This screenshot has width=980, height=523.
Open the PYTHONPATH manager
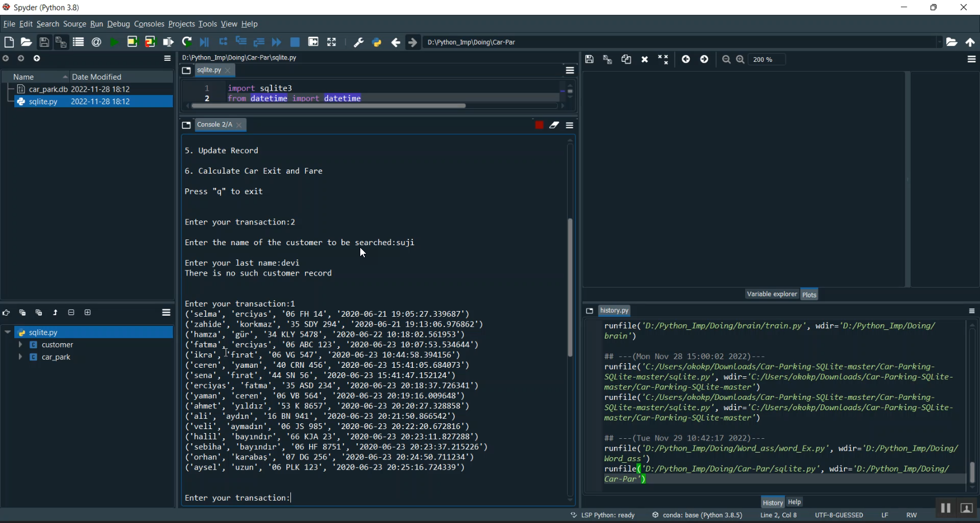point(377,42)
